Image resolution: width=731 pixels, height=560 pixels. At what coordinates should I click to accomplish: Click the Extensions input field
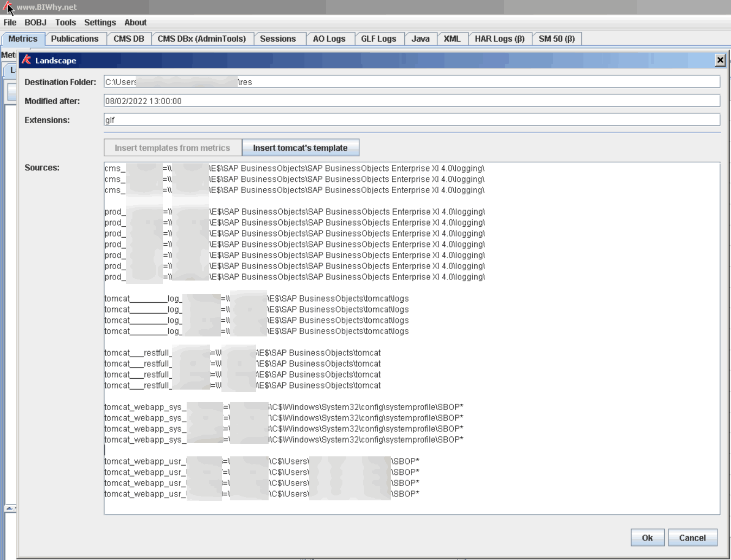412,120
